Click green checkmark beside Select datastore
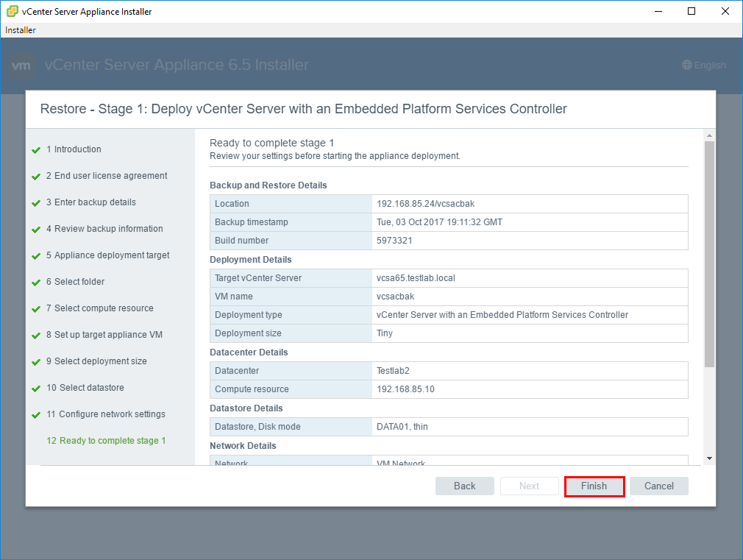 pos(36,389)
